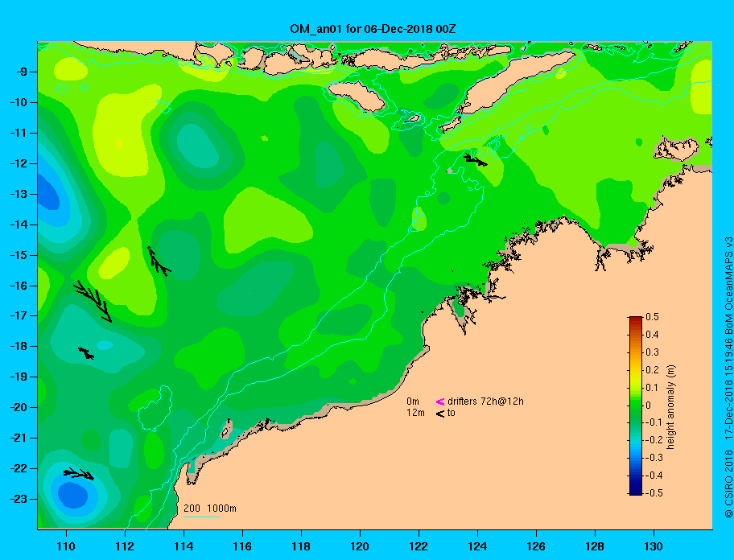Screen dimensions: 734x560
Task: Click the -0.3 colorbar tick label
Action: (654, 458)
